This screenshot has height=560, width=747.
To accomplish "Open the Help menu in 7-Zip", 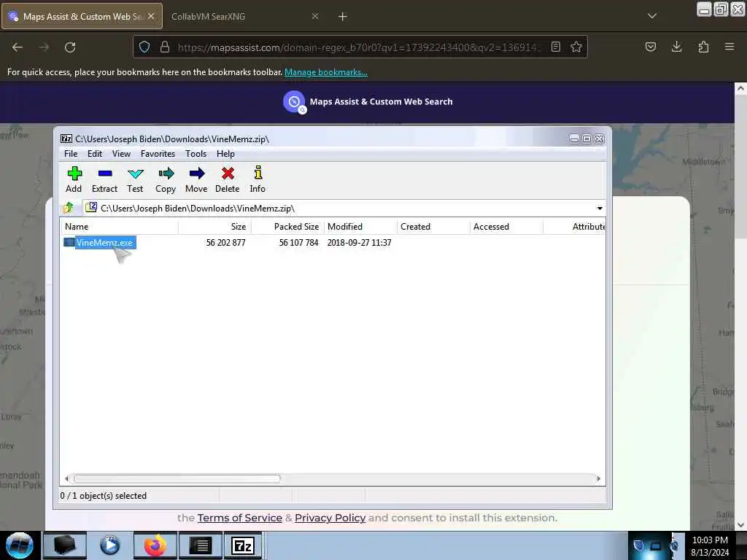I will pos(225,154).
